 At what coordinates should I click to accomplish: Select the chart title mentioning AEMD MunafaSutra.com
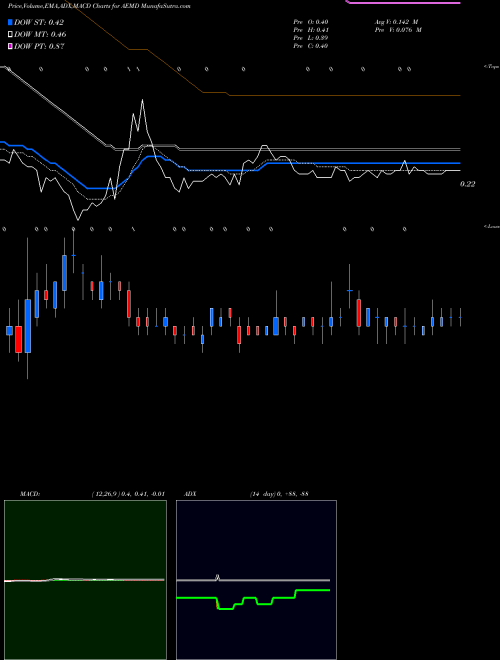(99, 6)
